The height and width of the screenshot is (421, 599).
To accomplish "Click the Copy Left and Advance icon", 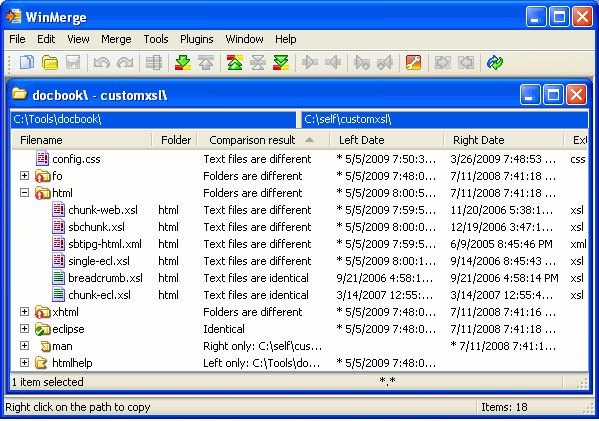I will point(385,63).
